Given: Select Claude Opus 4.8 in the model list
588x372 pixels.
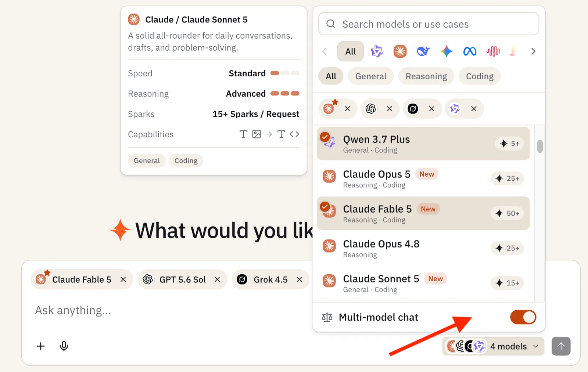Looking at the screenshot, I should 423,248.
